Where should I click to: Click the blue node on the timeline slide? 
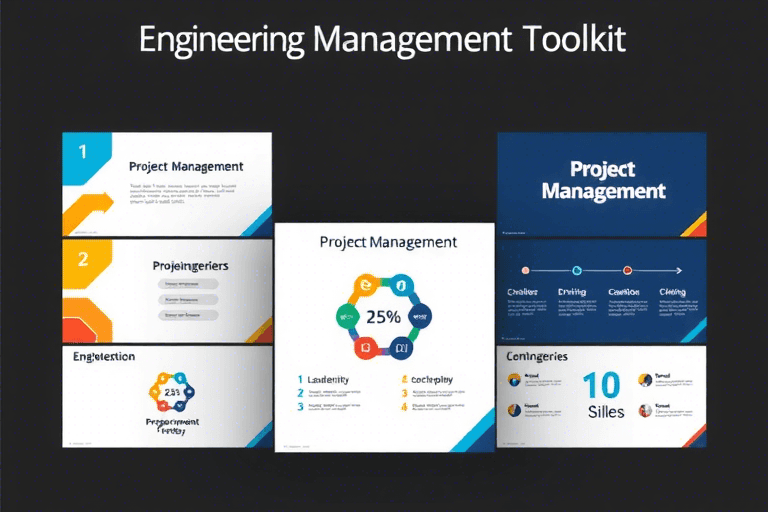click(x=576, y=270)
